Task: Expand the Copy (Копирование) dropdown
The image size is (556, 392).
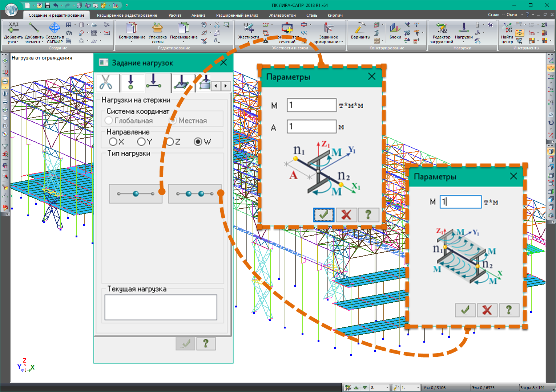Action: coord(132,42)
